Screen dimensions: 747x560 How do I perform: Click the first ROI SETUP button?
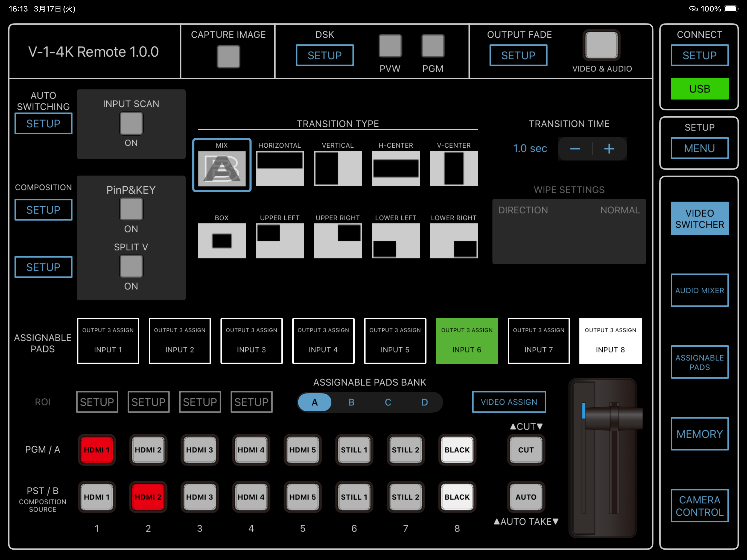[x=97, y=402]
